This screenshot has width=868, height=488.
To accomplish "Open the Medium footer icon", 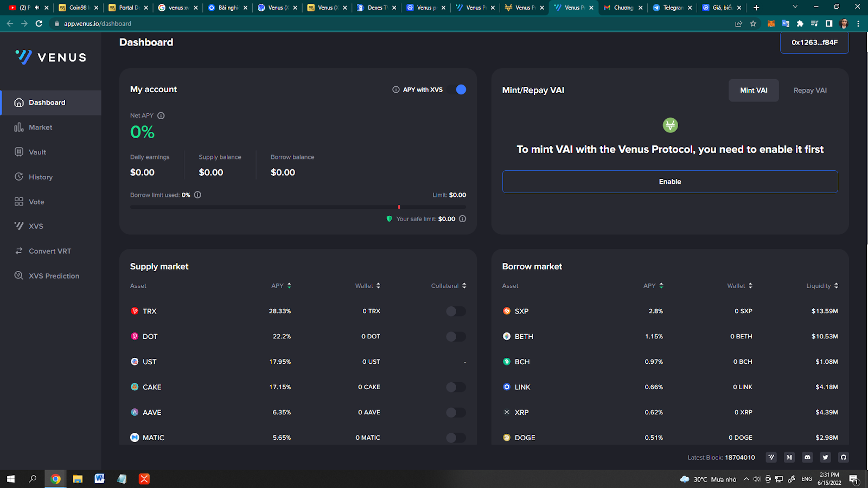I will (789, 458).
